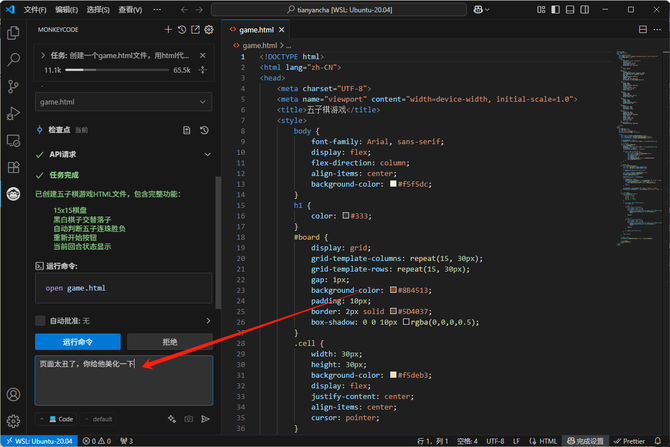Toggle the auto-approve checkbox
The height and width of the screenshot is (447, 670).
point(40,321)
